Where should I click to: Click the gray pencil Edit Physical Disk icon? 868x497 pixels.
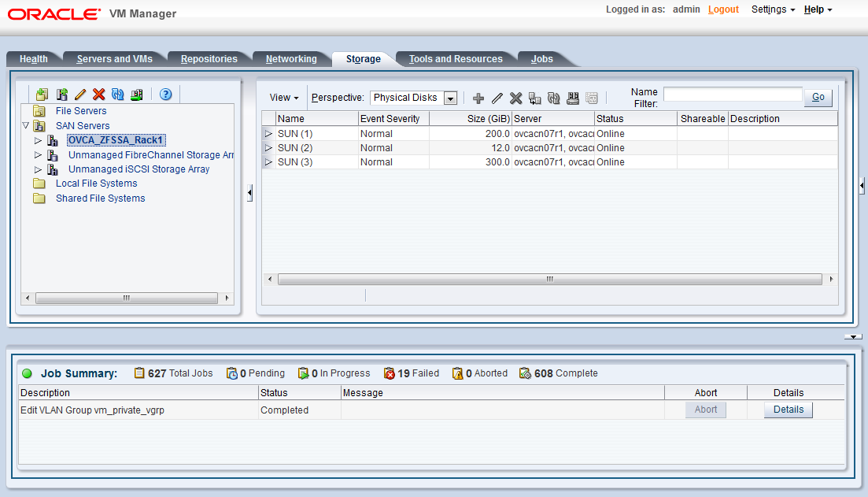497,98
